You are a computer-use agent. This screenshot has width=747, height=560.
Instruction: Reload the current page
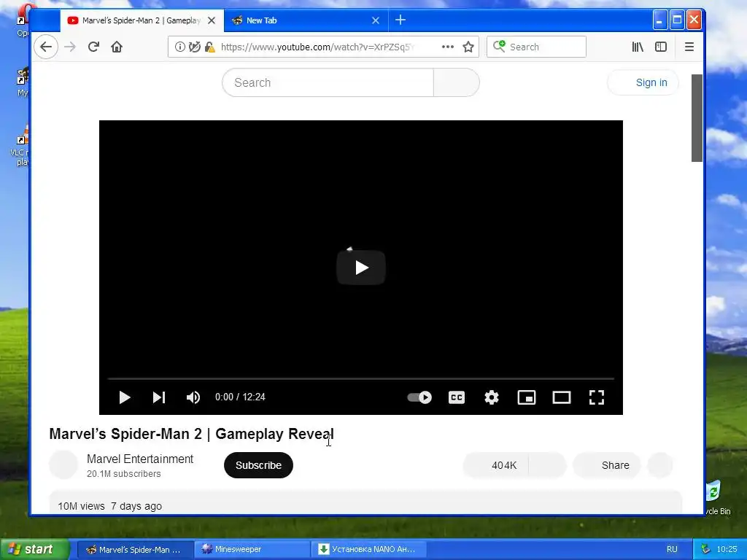93,47
